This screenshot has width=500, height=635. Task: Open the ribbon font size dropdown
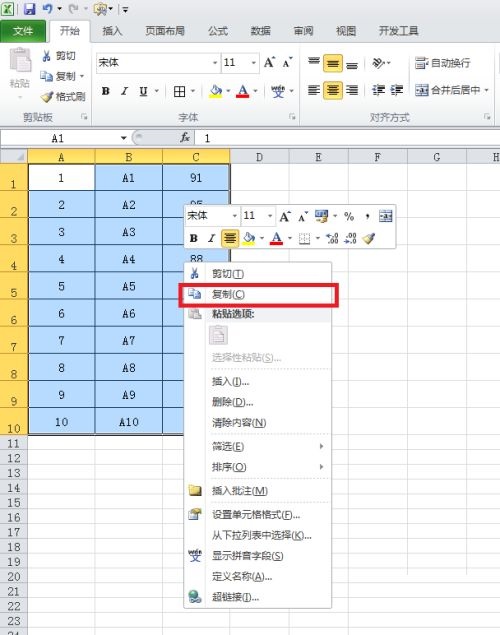point(254,63)
